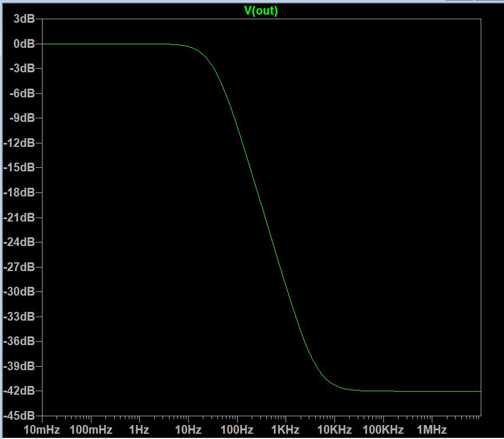The height and width of the screenshot is (439, 504).
Task: Select the -42dB axis label
Action: click(19, 391)
